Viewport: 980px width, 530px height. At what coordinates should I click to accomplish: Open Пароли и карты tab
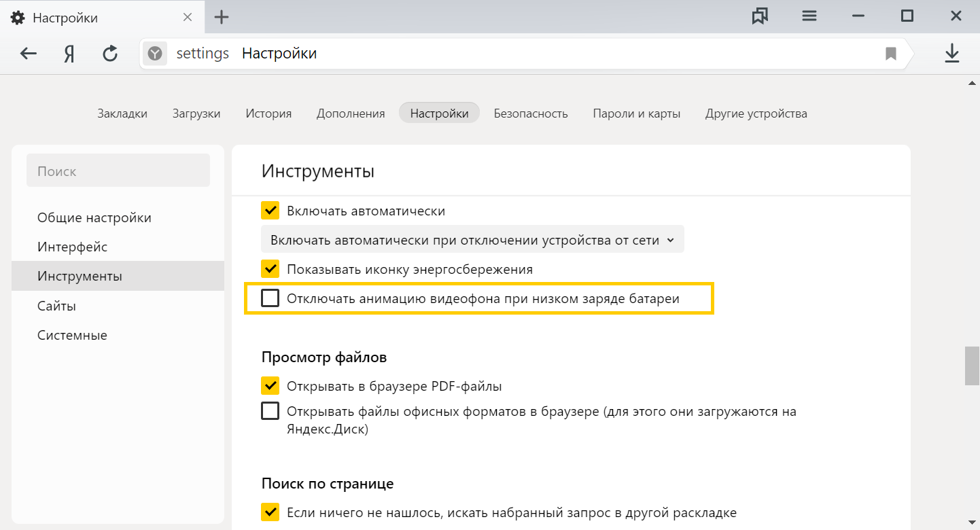pos(637,113)
